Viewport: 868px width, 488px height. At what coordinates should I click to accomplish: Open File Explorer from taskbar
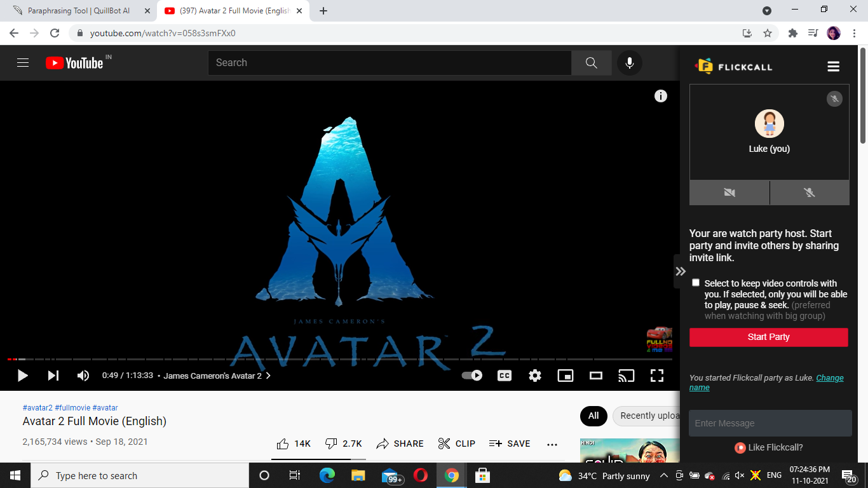(358, 475)
